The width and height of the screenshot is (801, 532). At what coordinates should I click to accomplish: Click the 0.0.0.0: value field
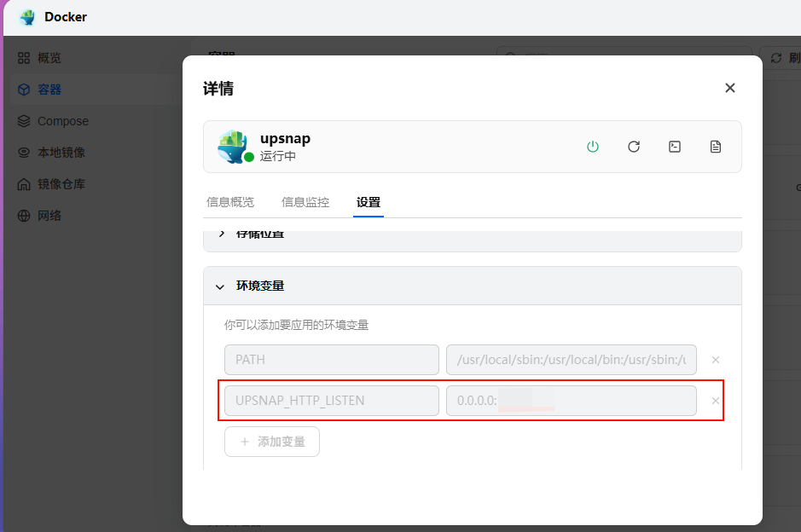pyautogui.click(x=572, y=401)
